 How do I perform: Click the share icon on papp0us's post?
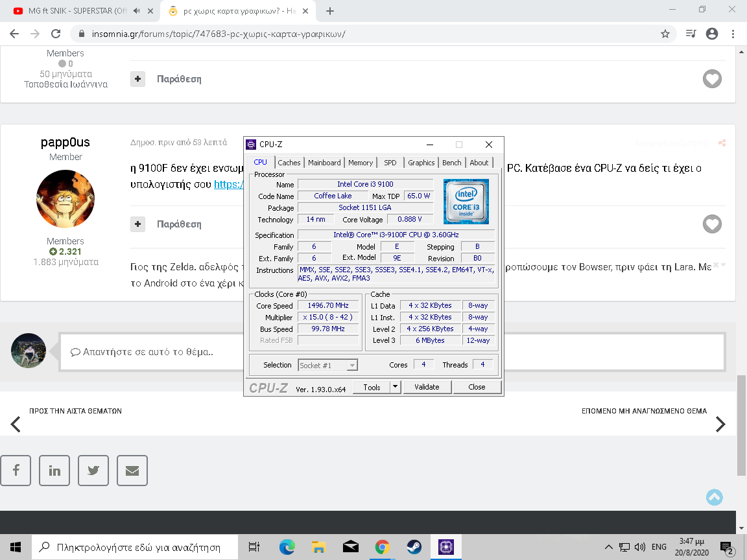pos(722,143)
